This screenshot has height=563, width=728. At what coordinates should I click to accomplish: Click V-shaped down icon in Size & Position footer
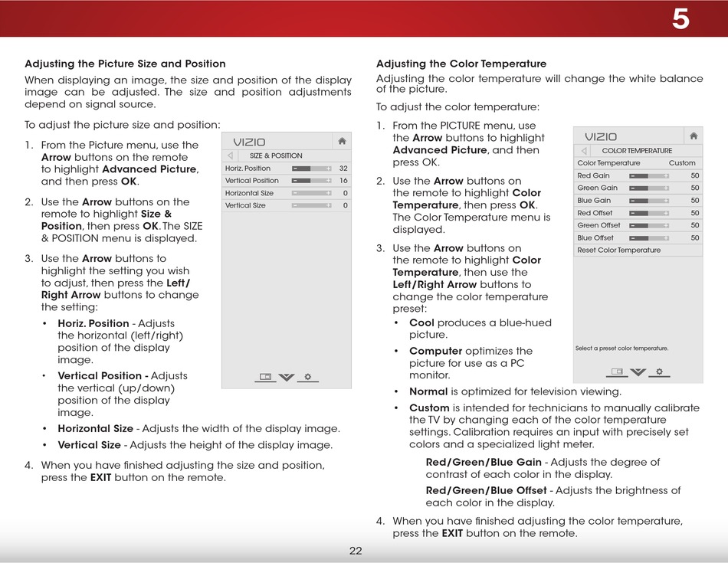287,377
